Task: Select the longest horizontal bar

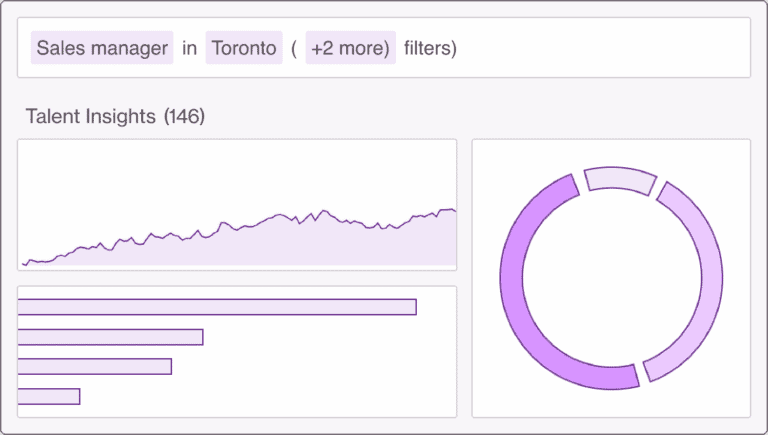Action: [x=217, y=307]
